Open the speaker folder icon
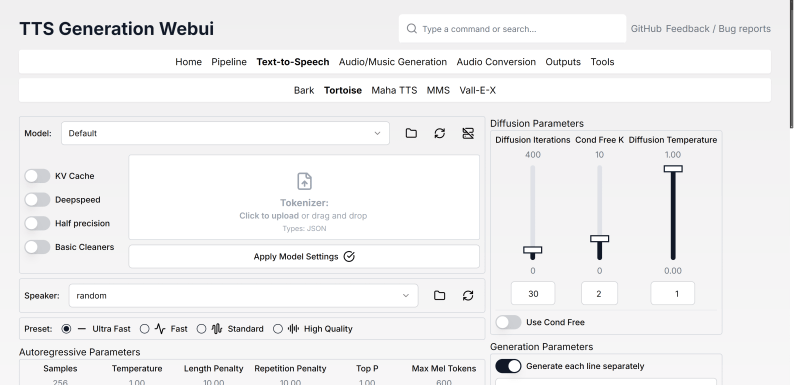The height and width of the screenshot is (385, 800). click(x=439, y=295)
